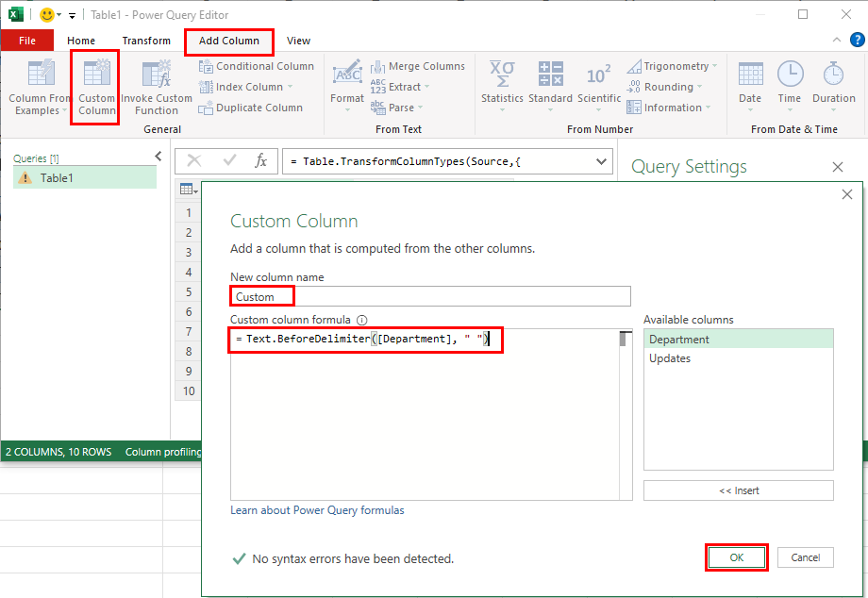Cancel the Custom Column dialog

pos(806,557)
